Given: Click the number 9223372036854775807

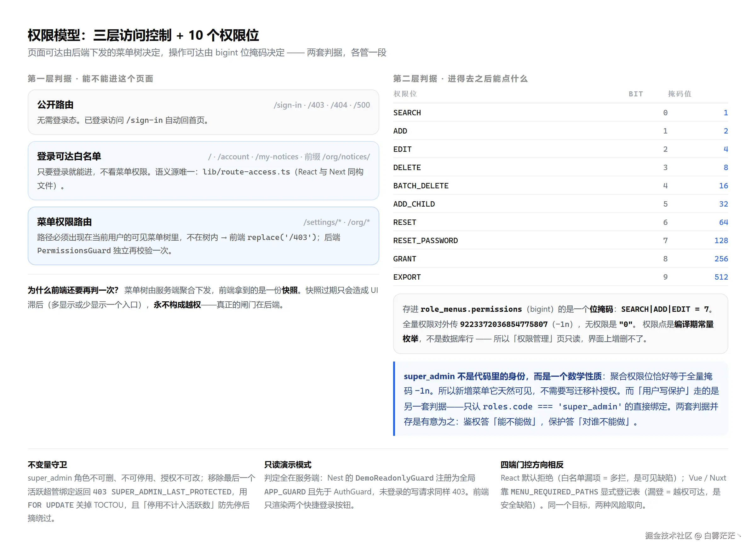Looking at the screenshot, I should 504,324.
